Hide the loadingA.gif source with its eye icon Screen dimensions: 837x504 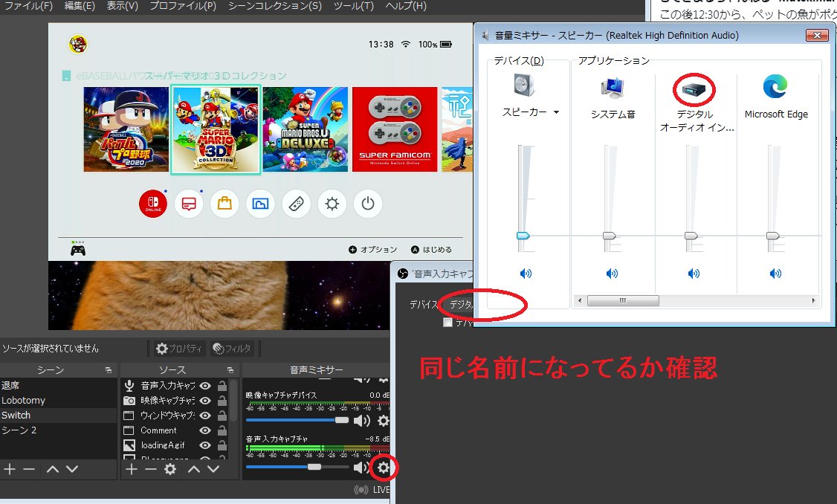[205, 445]
